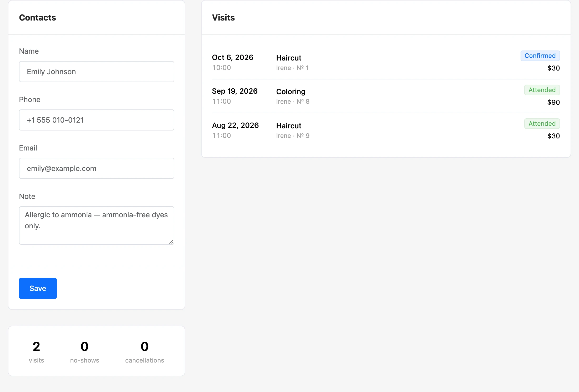Click the Irene · № 8 visit detail
Screen dimensions: 579x392
click(293, 102)
